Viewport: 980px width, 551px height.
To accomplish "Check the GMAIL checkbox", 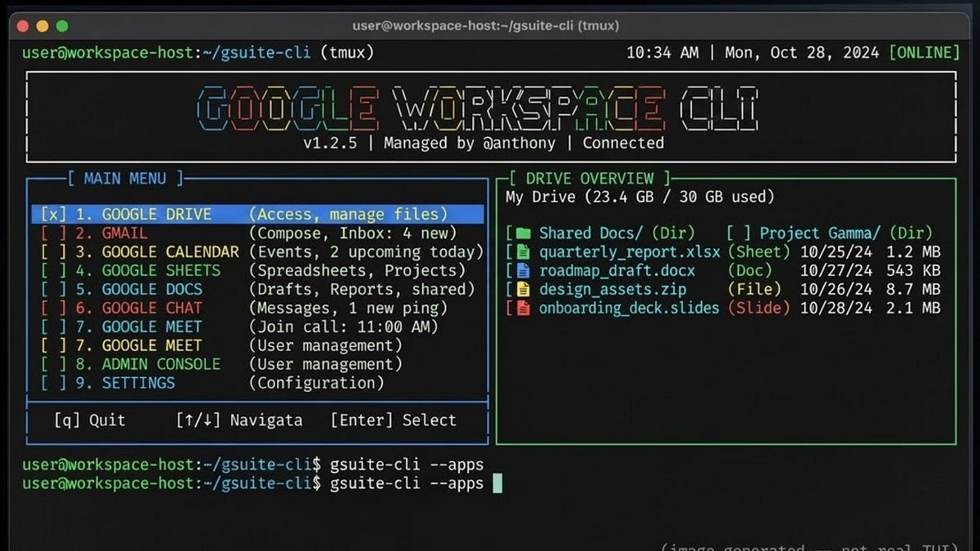I will (51, 233).
